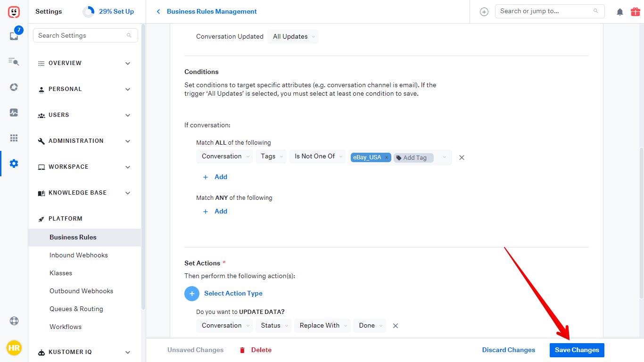Focus the Search Settings field

85,35
